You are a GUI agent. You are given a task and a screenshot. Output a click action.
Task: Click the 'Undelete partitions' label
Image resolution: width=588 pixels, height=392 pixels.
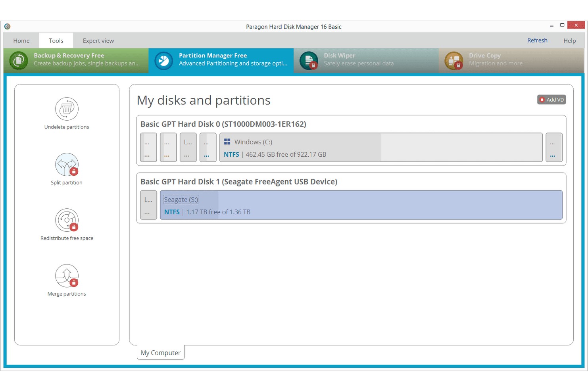(67, 127)
